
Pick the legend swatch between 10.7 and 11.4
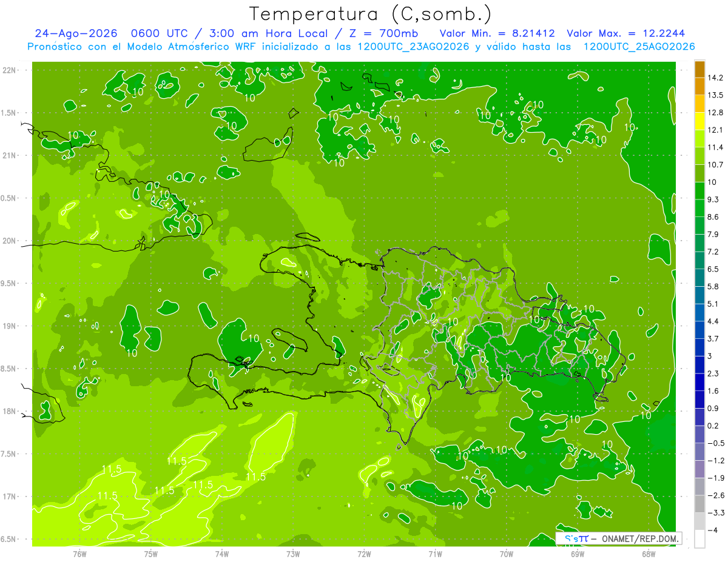[699, 156]
